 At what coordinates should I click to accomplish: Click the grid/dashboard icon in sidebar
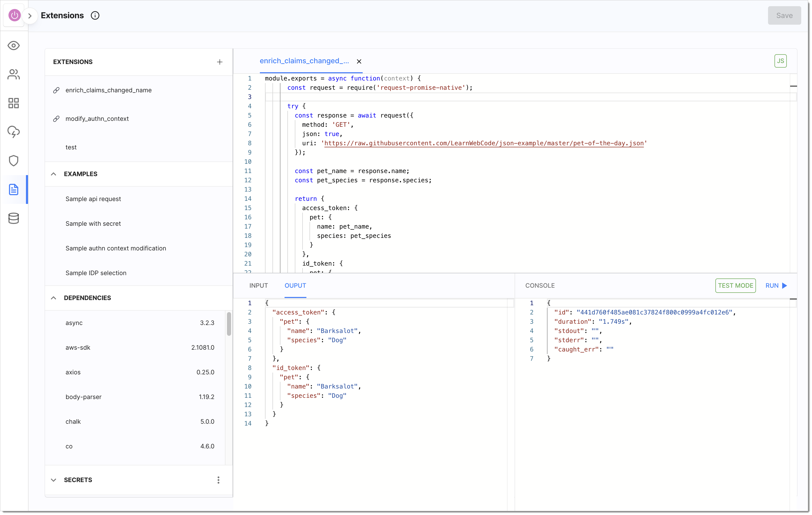pos(14,102)
